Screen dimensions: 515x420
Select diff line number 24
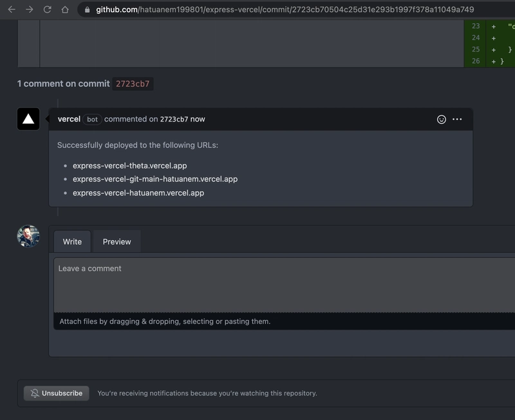476,38
